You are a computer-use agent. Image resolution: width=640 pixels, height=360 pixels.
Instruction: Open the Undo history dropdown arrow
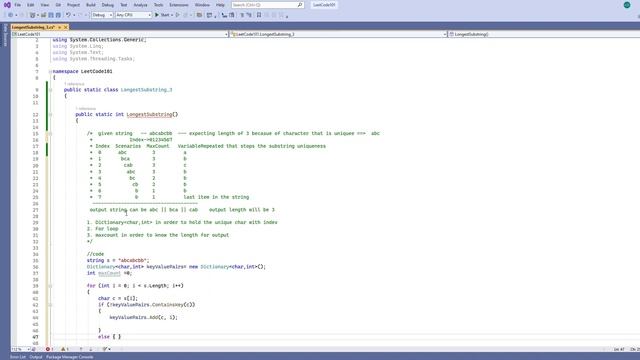click(x=74, y=15)
